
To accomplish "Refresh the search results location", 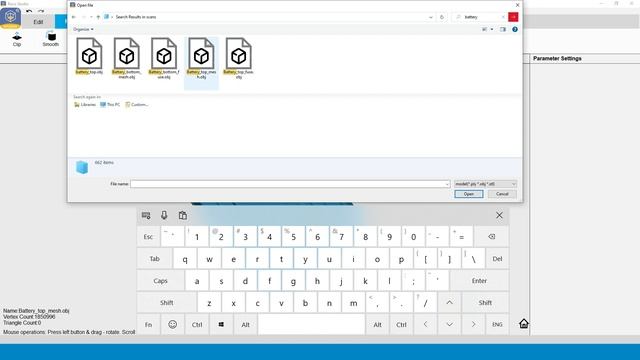I will [x=442, y=17].
